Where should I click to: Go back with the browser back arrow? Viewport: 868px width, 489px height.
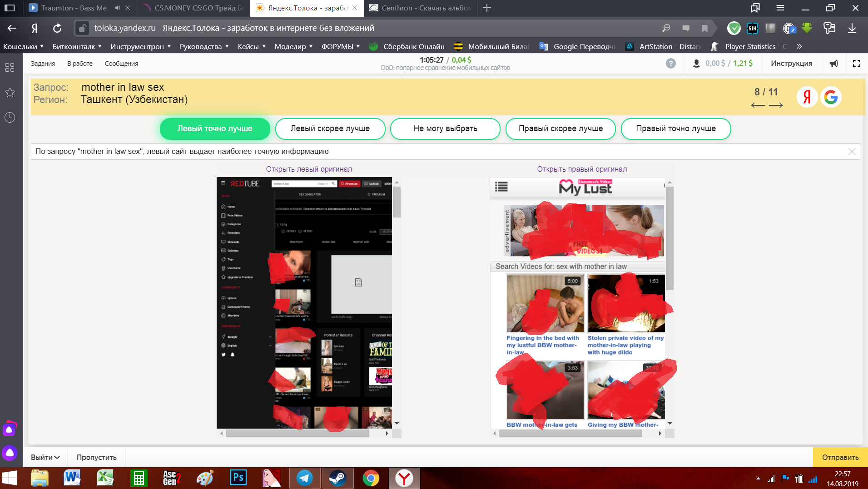(12, 28)
